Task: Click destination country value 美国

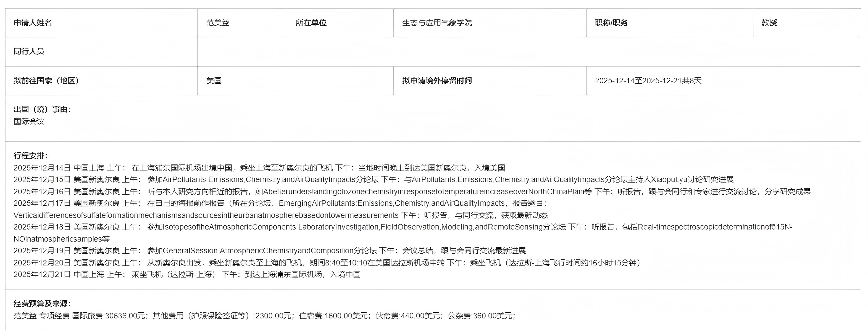Action: click(x=214, y=81)
